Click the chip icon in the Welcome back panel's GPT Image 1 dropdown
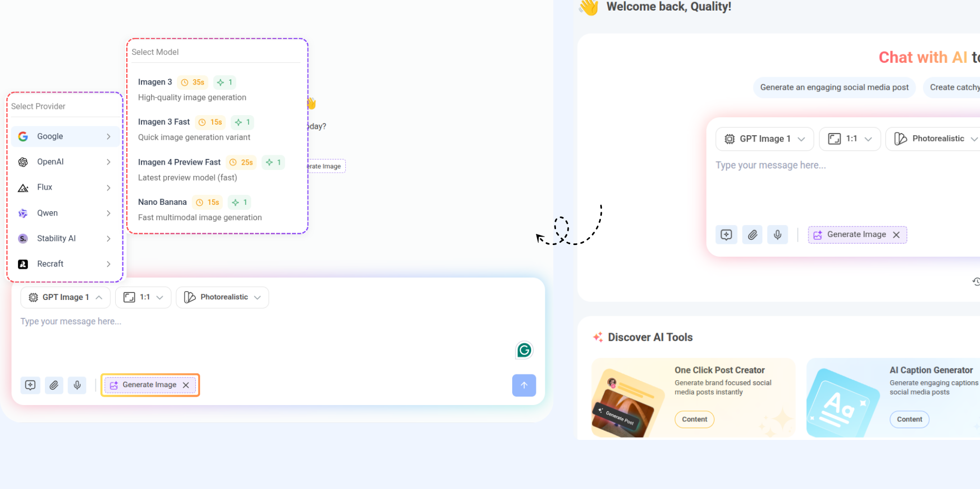This screenshot has width=980, height=489. [x=730, y=139]
